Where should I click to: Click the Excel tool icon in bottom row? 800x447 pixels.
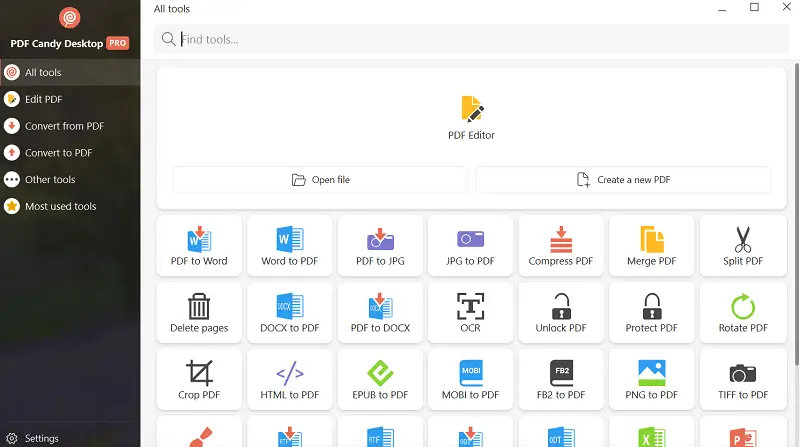pos(652,437)
